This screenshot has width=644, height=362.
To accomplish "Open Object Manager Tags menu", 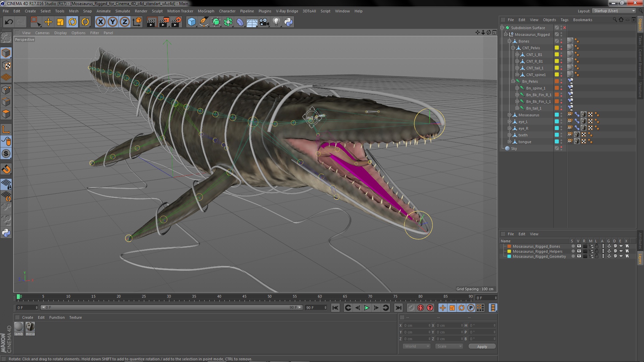I will [x=565, y=20].
